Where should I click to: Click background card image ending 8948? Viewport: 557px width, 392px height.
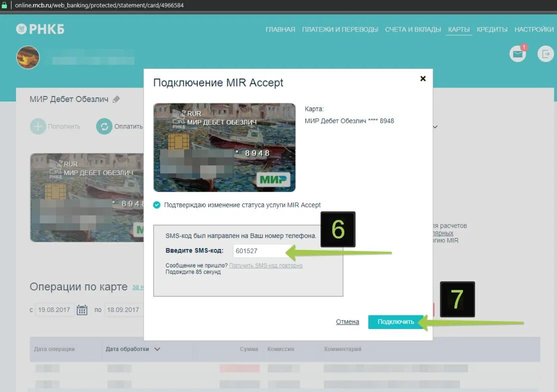point(87,197)
